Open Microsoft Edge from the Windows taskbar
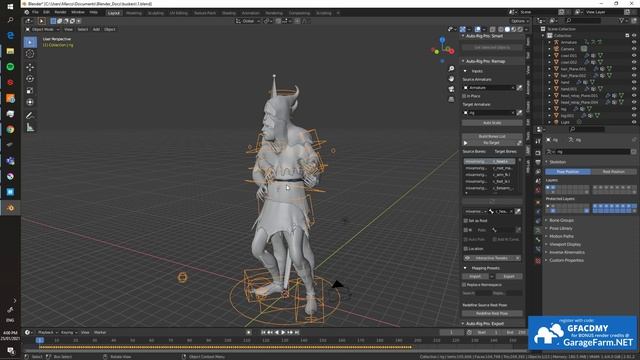 click(x=10, y=36)
